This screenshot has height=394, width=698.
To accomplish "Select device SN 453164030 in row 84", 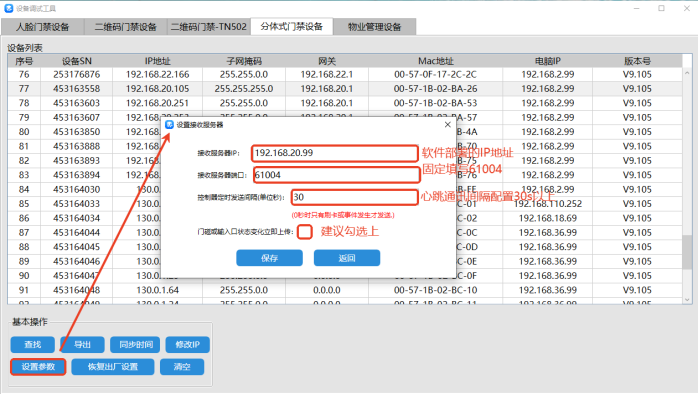I will click(77, 189).
